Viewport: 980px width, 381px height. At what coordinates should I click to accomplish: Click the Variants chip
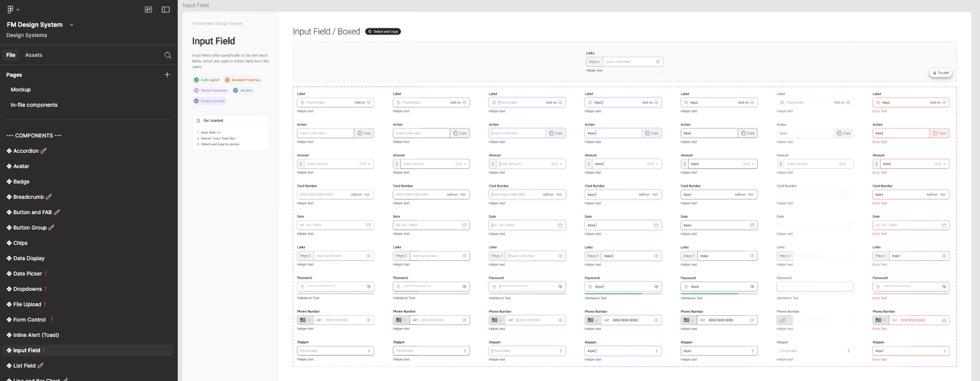point(243,90)
